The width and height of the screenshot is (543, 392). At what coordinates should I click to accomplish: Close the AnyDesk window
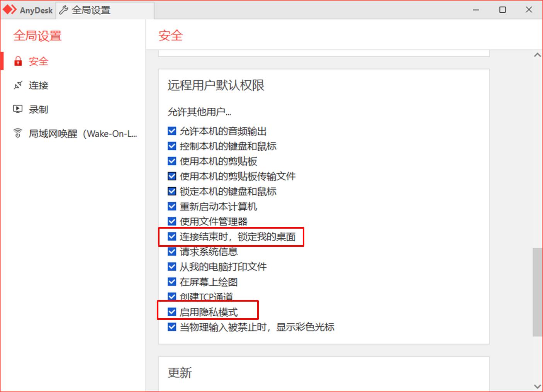click(x=529, y=10)
